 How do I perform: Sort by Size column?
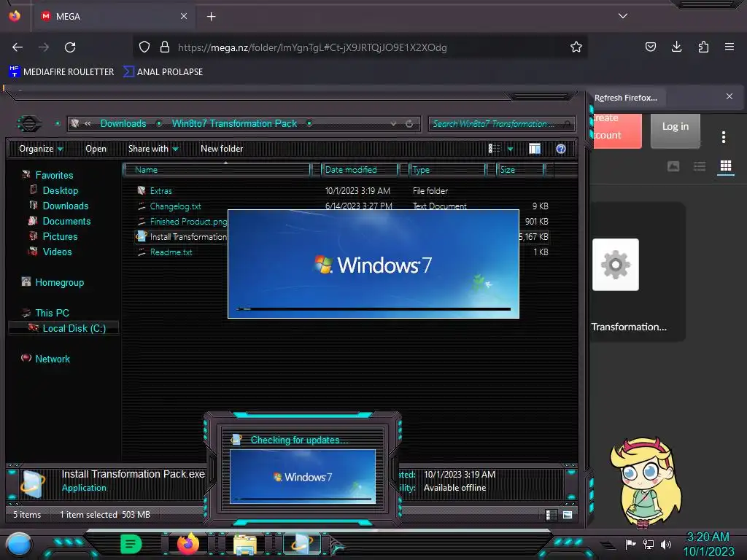520,169
